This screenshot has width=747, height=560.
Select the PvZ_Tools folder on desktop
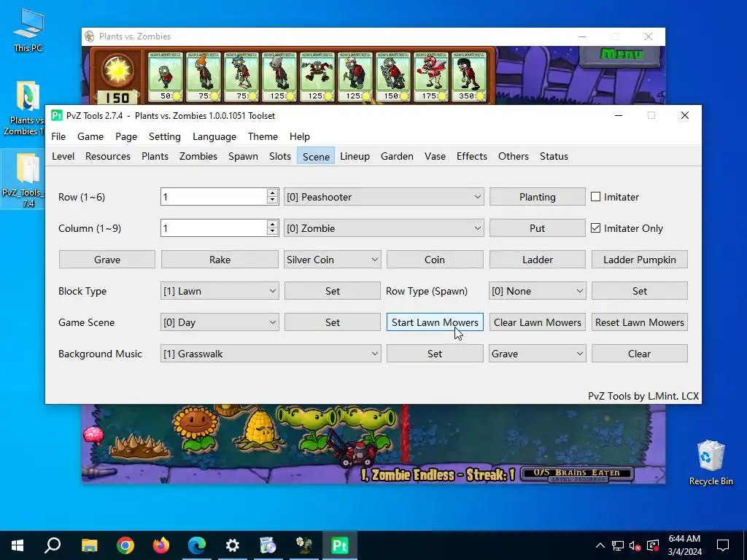click(x=26, y=180)
